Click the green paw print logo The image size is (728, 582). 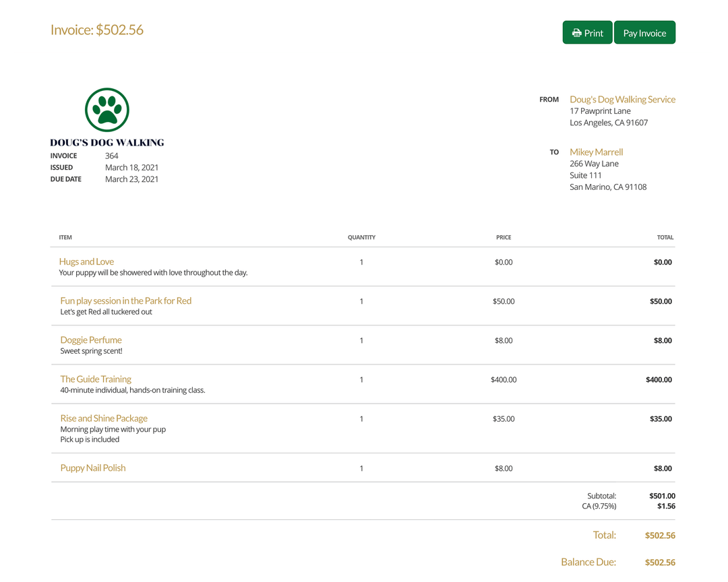click(107, 109)
